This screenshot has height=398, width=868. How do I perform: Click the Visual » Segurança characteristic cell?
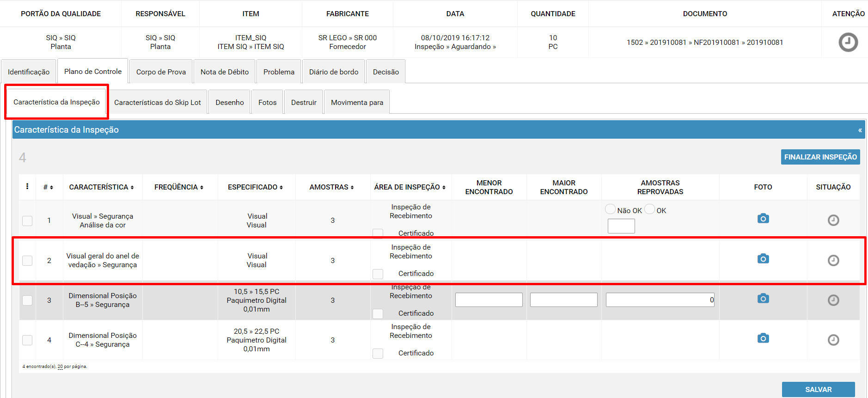pyautogui.click(x=103, y=220)
